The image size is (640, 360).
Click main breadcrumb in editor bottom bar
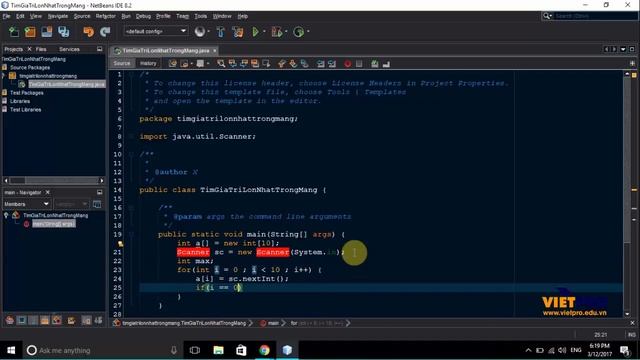tap(273, 323)
